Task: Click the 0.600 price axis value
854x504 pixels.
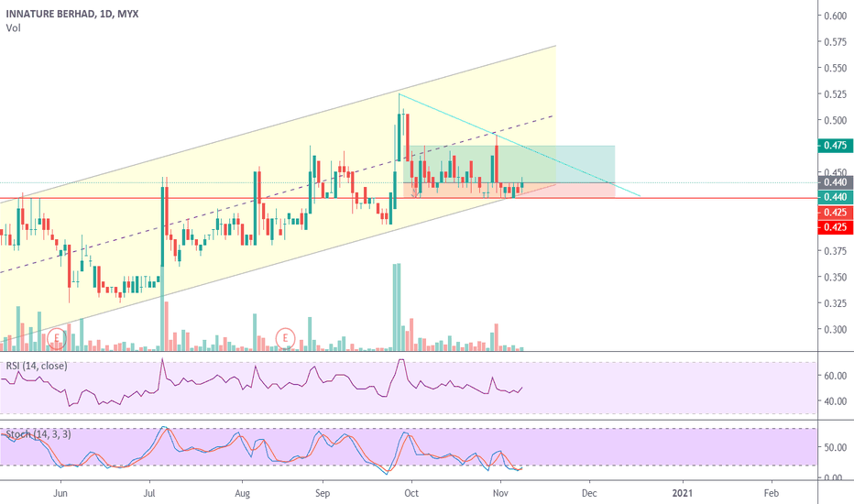Action: (835, 16)
